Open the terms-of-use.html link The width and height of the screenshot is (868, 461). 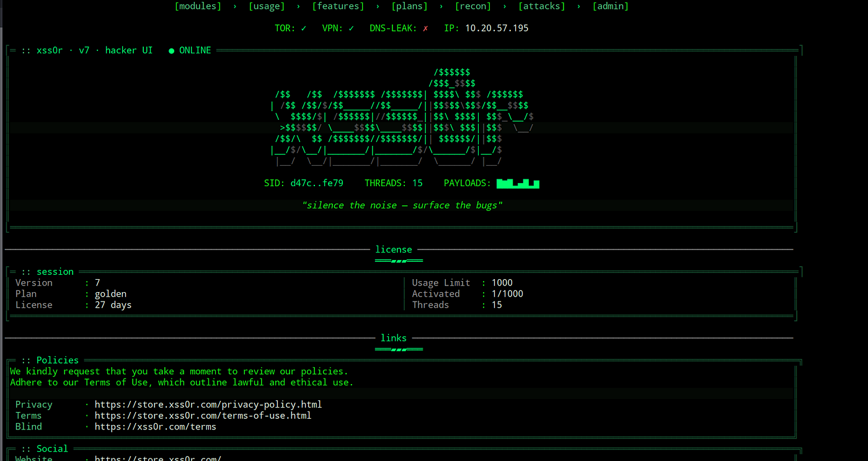coord(203,416)
